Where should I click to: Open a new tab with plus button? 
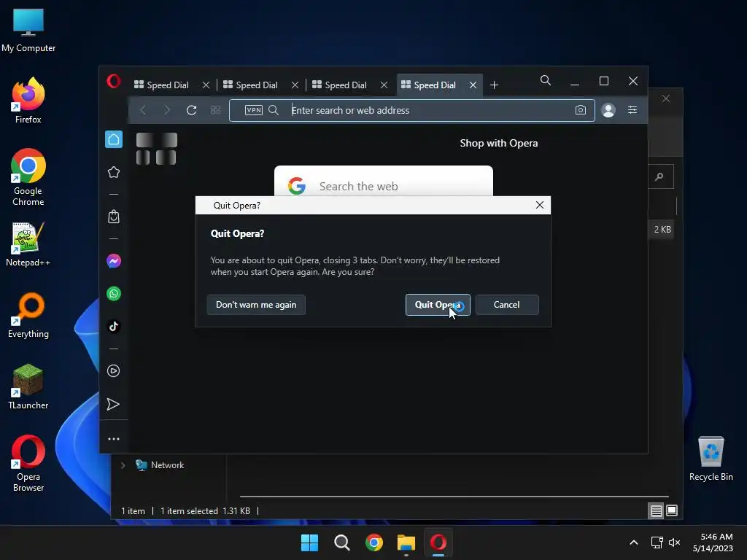point(494,85)
